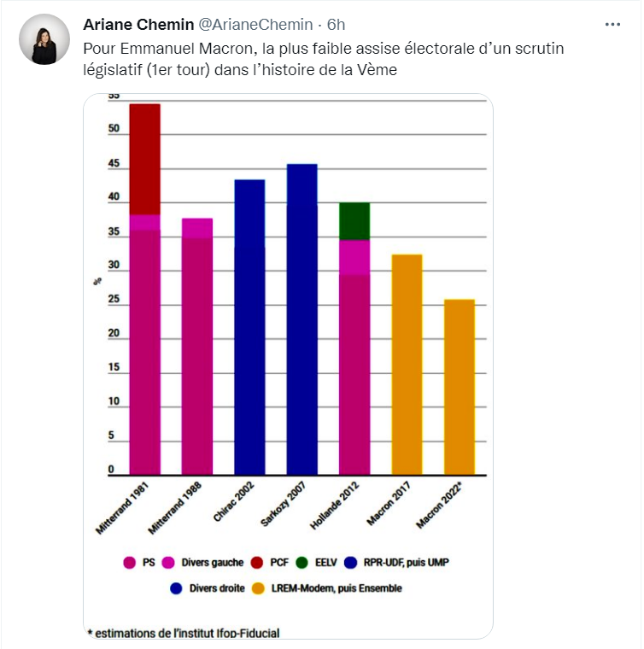
Task: Click the PS legend color dot
Action: point(130,562)
